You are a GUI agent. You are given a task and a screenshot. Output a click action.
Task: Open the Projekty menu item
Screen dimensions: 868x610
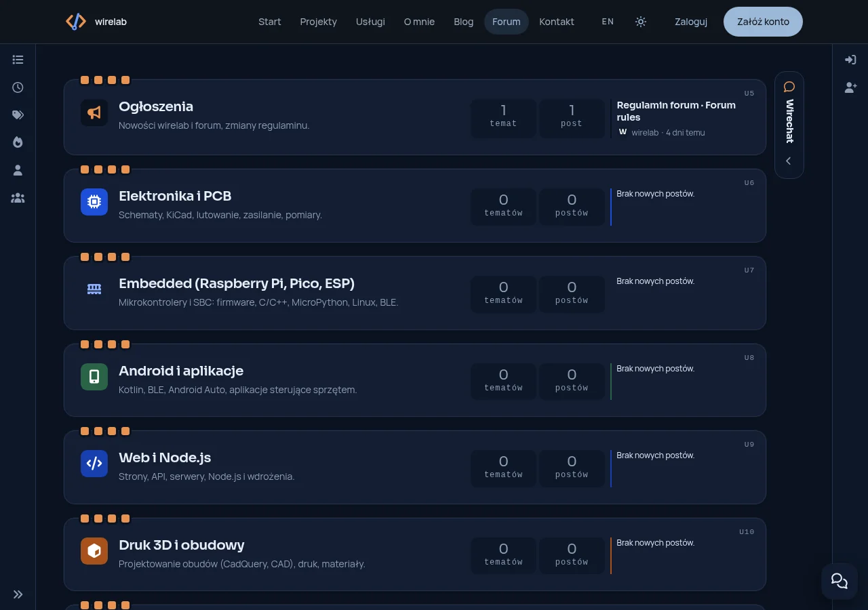click(x=319, y=22)
